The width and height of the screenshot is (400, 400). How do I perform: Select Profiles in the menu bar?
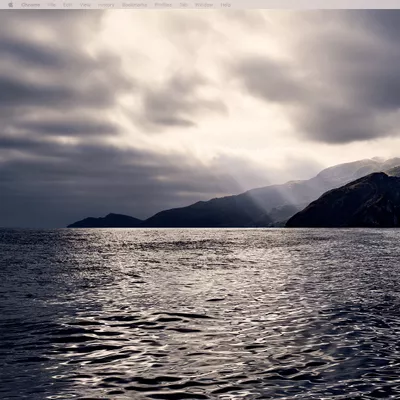tap(163, 5)
